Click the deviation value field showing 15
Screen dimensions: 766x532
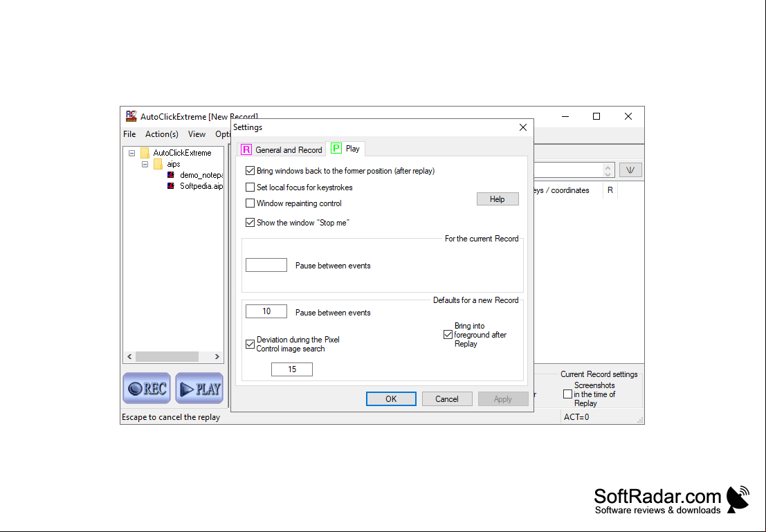(291, 369)
